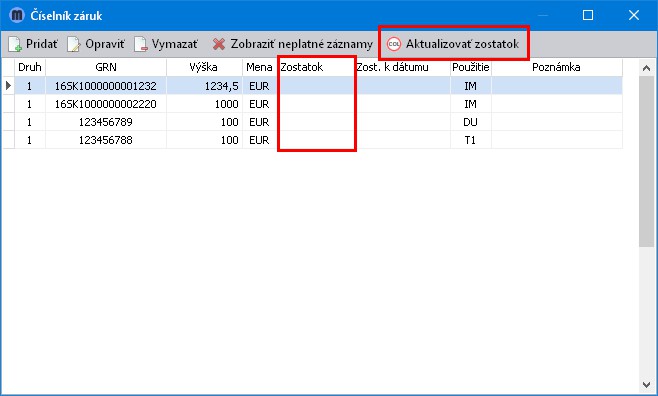Click Zobraziť neplatné záznamy button

292,44
